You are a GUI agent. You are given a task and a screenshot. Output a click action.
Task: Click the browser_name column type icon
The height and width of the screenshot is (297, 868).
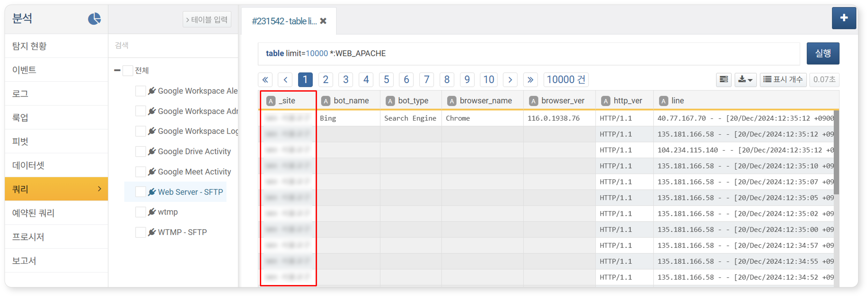tap(452, 101)
